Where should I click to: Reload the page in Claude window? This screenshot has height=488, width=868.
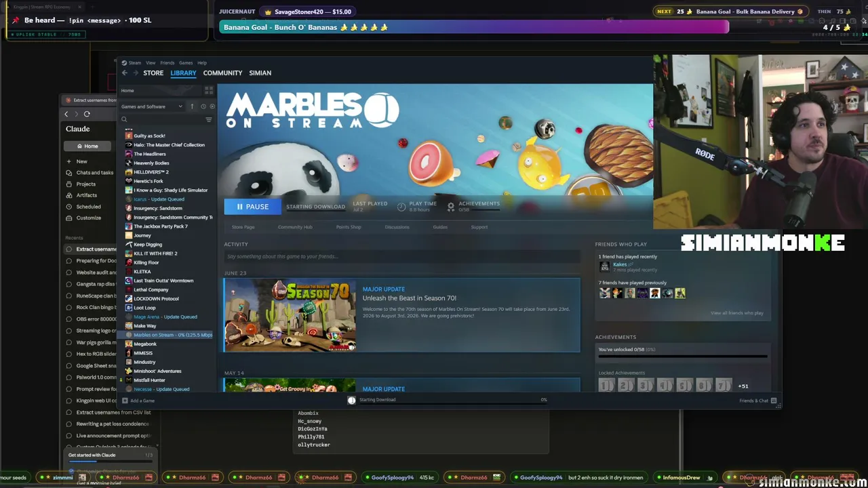pyautogui.click(x=87, y=114)
